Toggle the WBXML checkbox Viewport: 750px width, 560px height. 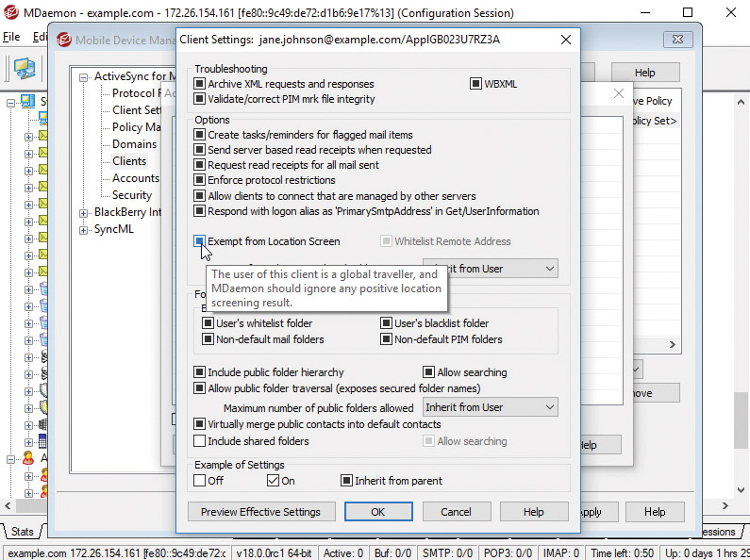click(x=475, y=84)
